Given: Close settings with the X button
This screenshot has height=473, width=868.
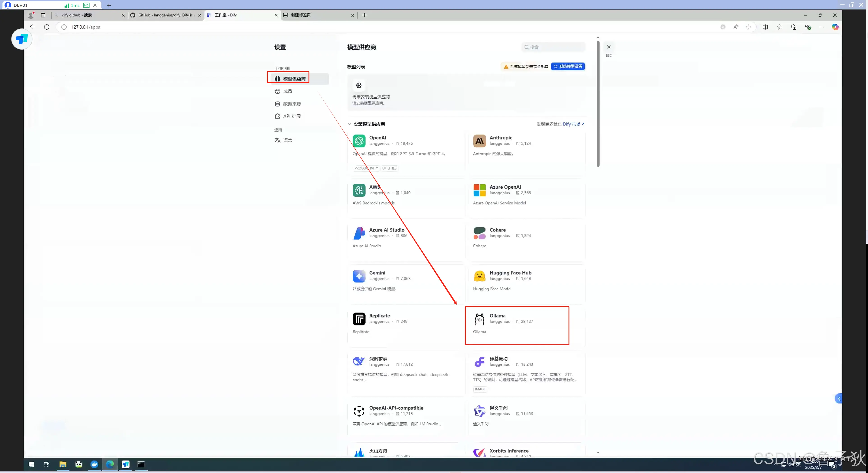Looking at the screenshot, I should click(608, 47).
